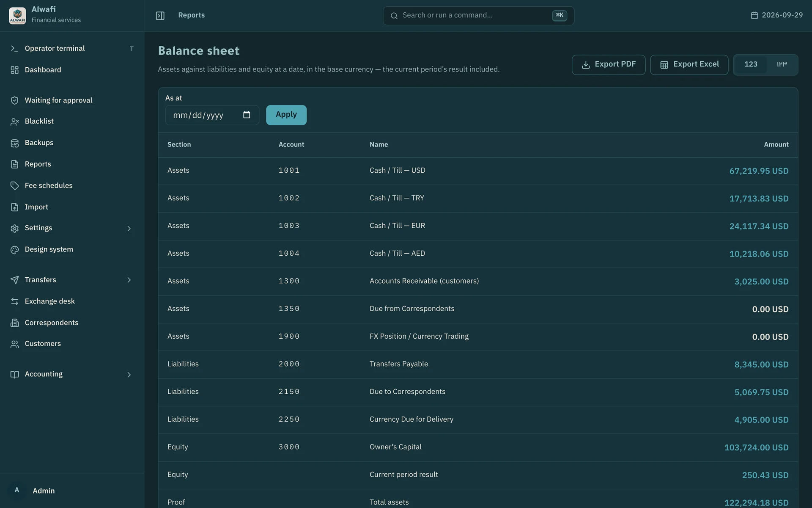Click amount 103,724.00 USD
The height and width of the screenshot is (508, 812).
(756, 447)
